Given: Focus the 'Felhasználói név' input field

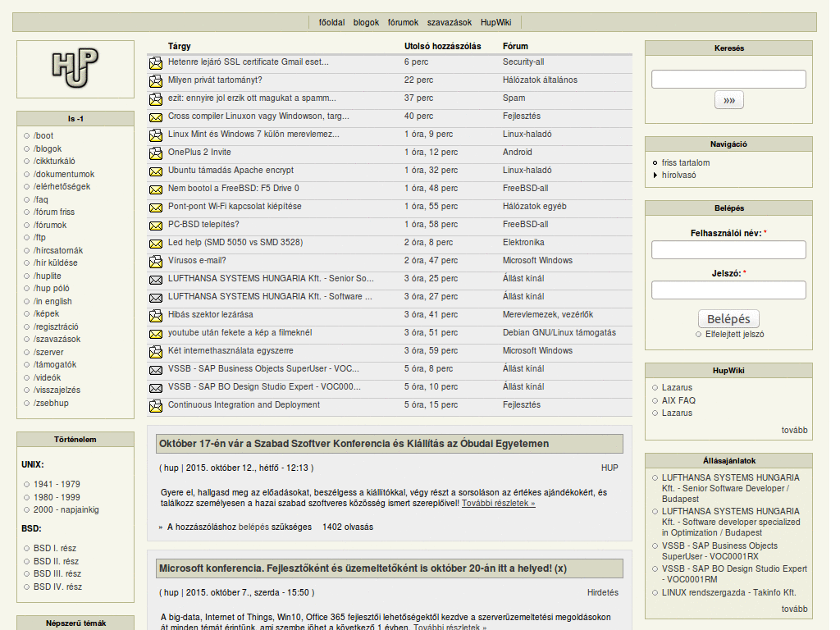Looking at the screenshot, I should (x=728, y=249).
